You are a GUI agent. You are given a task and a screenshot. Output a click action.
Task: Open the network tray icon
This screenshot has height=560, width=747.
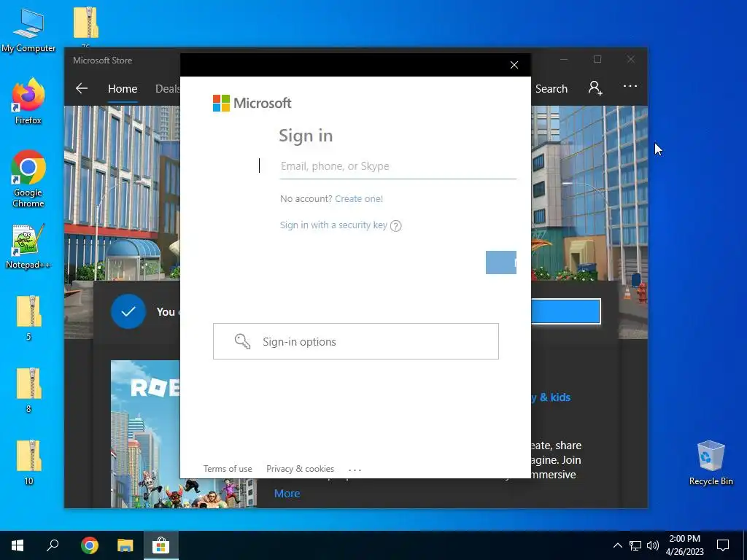tap(635, 545)
